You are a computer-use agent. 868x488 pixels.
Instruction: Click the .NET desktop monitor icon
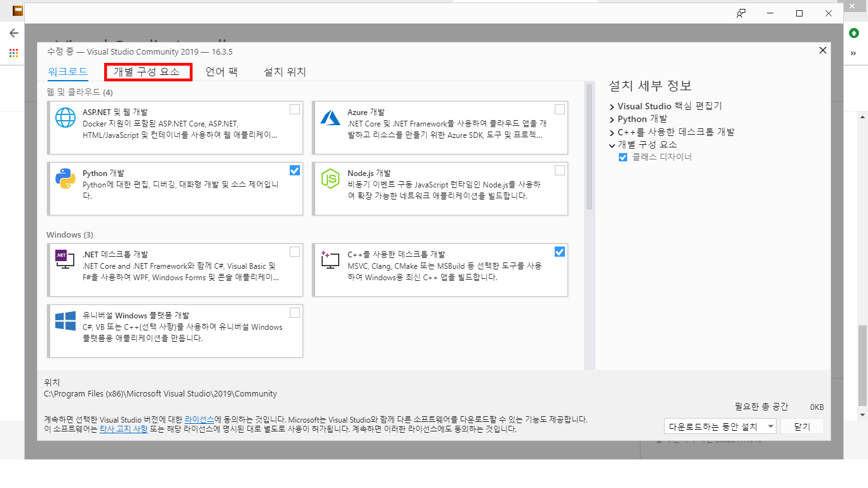[65, 259]
